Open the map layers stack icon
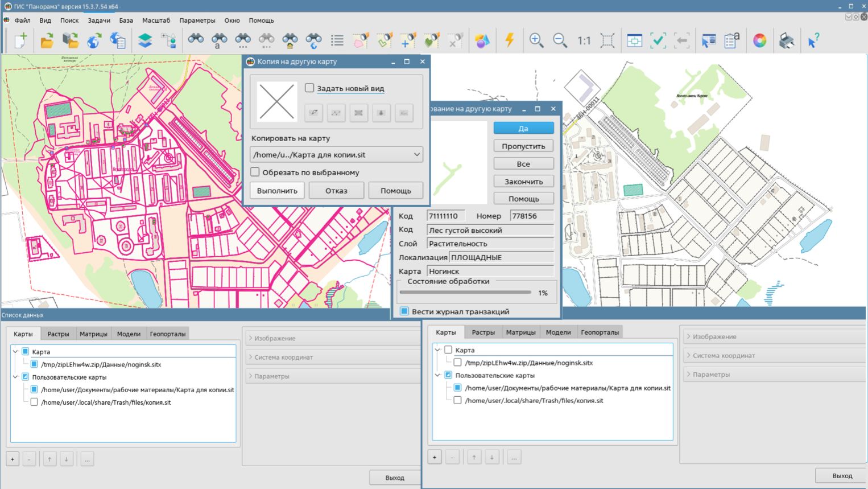868x489 pixels. 145,40
